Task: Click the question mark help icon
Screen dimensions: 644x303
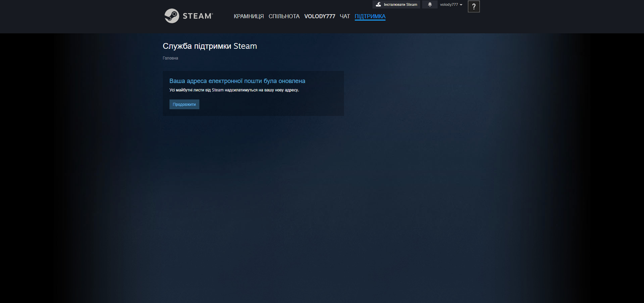Action: pyautogui.click(x=473, y=7)
